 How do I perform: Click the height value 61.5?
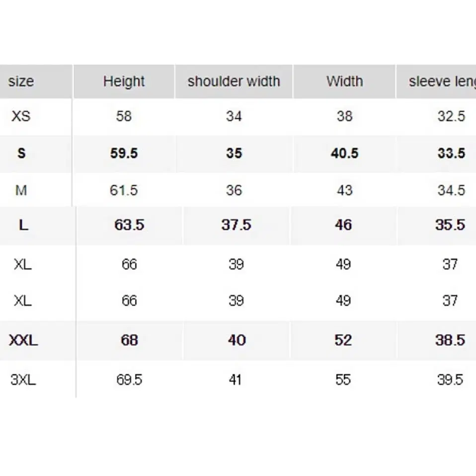tap(124, 190)
